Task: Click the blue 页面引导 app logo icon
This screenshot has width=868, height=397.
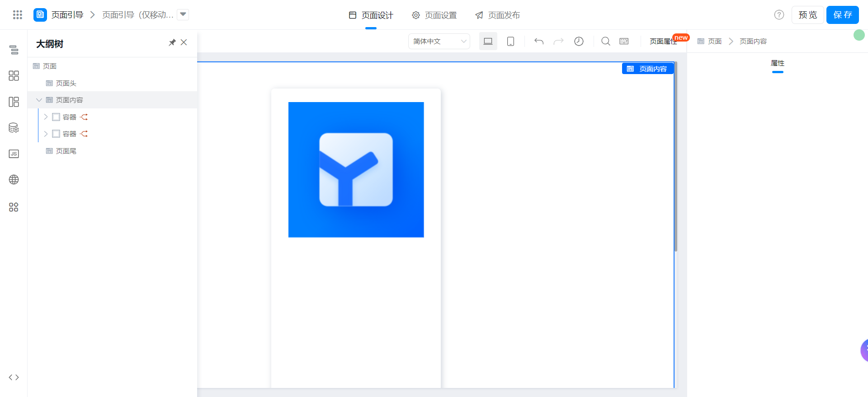Action: (x=40, y=15)
